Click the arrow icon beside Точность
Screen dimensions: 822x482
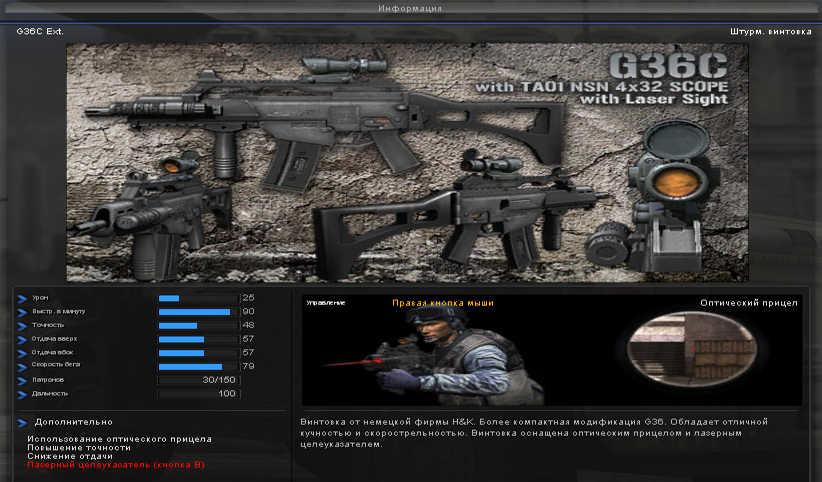pyautogui.click(x=22, y=326)
